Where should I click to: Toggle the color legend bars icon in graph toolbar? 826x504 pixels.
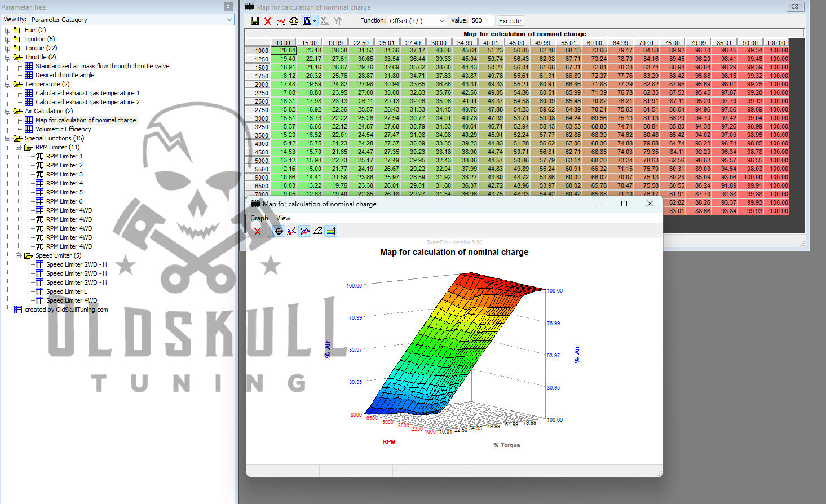click(331, 231)
